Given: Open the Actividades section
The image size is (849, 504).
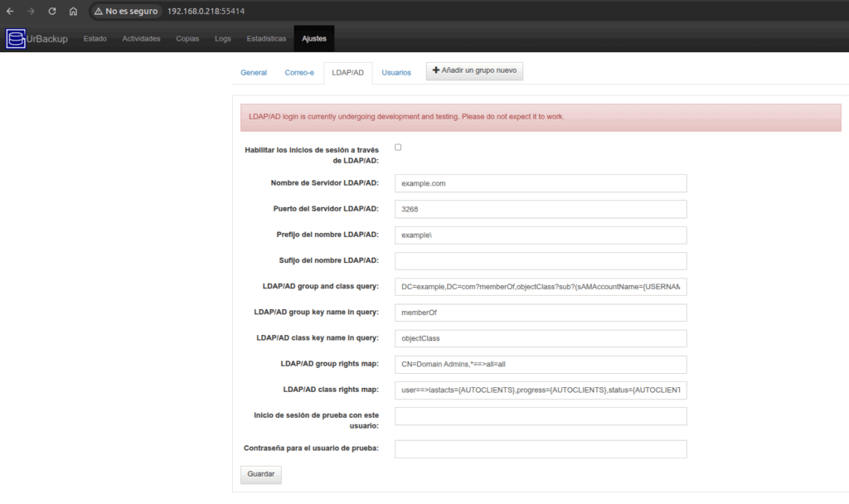Looking at the screenshot, I should 140,38.
